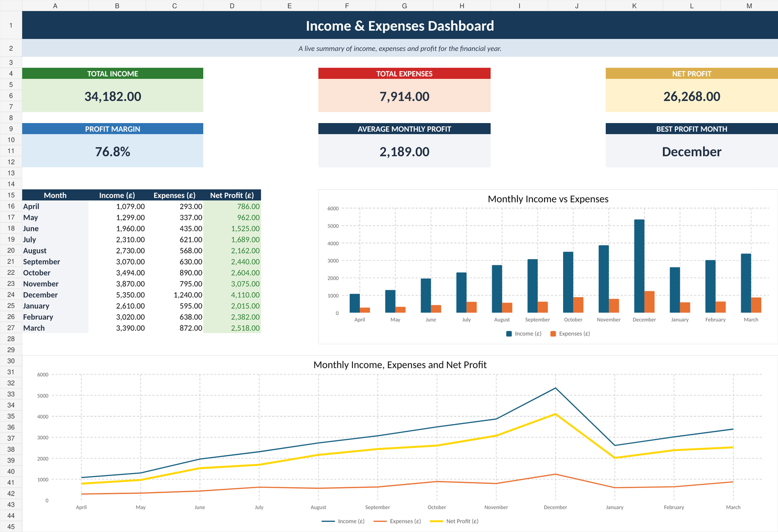Select the profit margin value 76.8%
778x532 pixels.
(x=113, y=151)
